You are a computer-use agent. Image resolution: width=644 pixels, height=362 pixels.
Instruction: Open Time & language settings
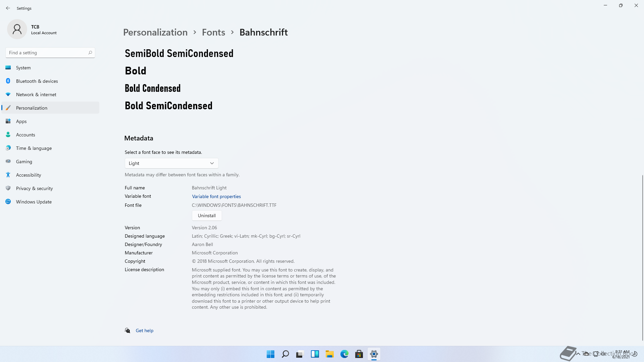[50, 148]
